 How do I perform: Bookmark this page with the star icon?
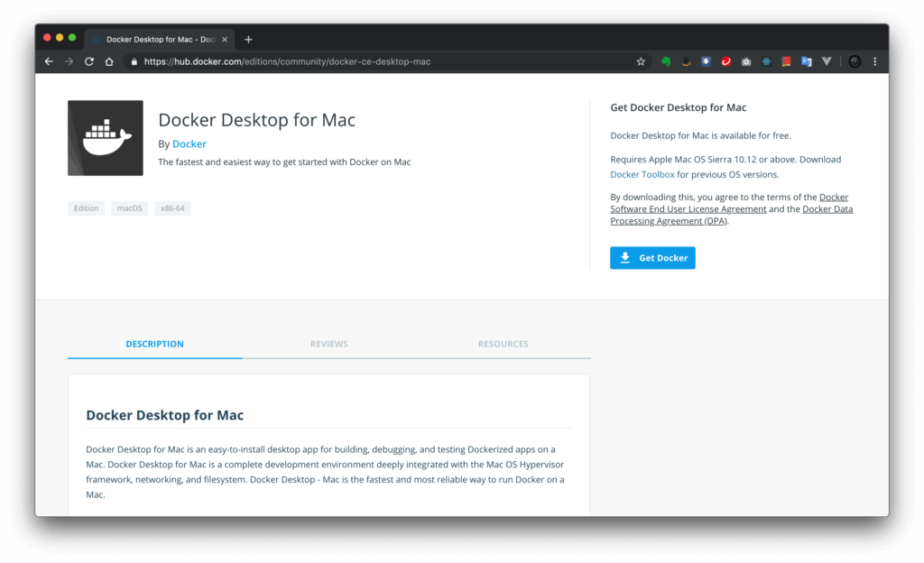click(x=641, y=61)
